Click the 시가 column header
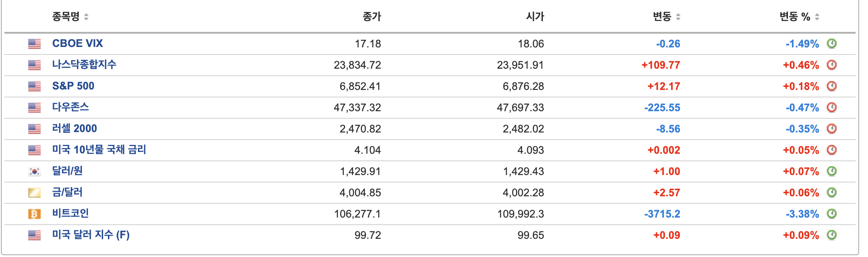Image resolution: width=868 pixels, height=257 pixels. coord(535,17)
